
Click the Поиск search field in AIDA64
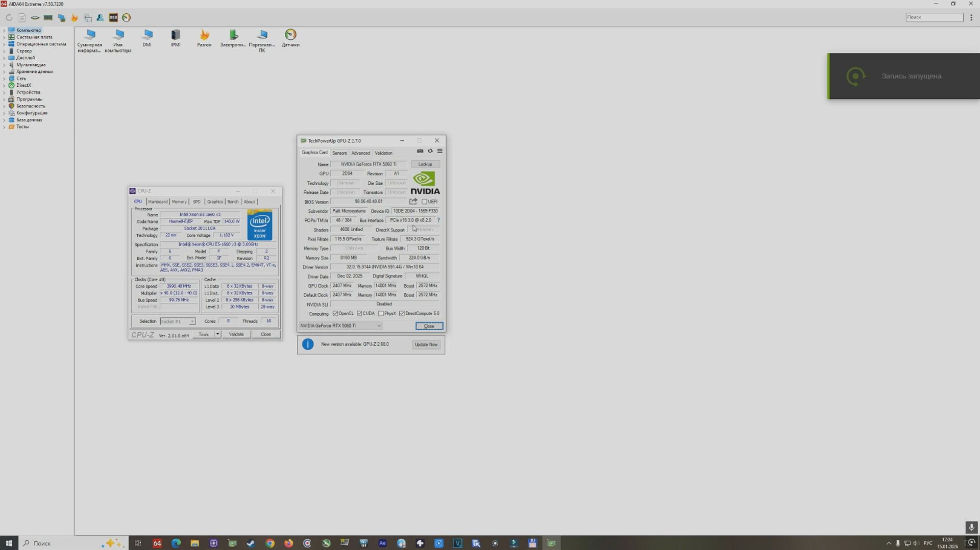[934, 17]
